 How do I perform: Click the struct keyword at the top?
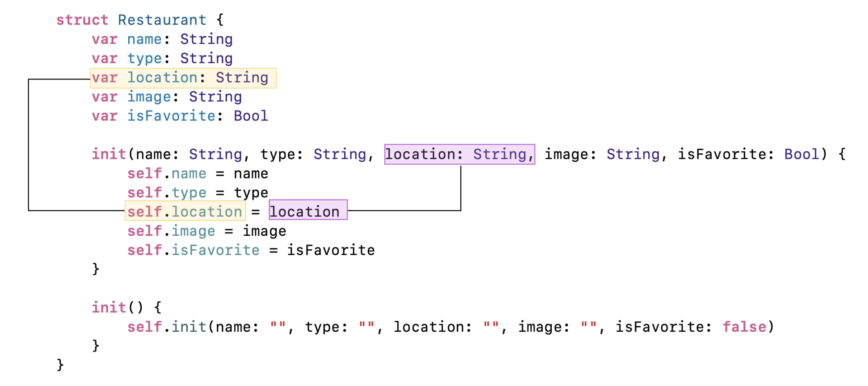tap(82, 20)
